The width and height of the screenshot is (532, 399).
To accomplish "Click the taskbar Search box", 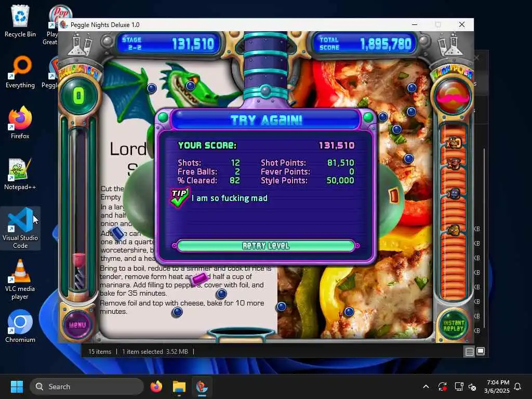I will coord(87,387).
